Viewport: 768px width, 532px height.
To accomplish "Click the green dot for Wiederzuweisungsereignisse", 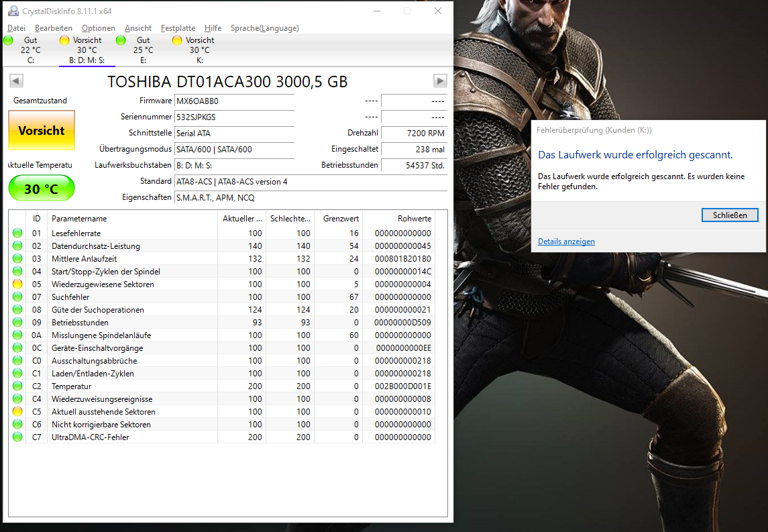I will [17, 398].
